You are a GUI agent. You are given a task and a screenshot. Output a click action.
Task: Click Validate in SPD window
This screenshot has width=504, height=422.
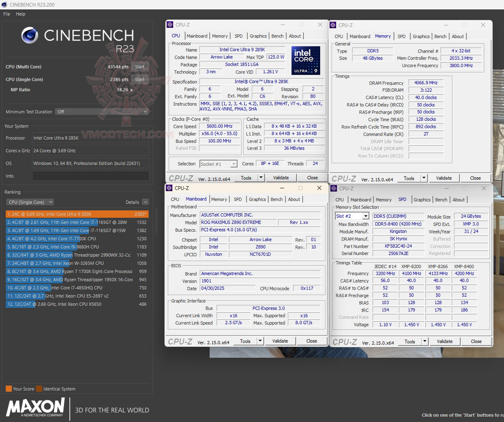(x=445, y=341)
